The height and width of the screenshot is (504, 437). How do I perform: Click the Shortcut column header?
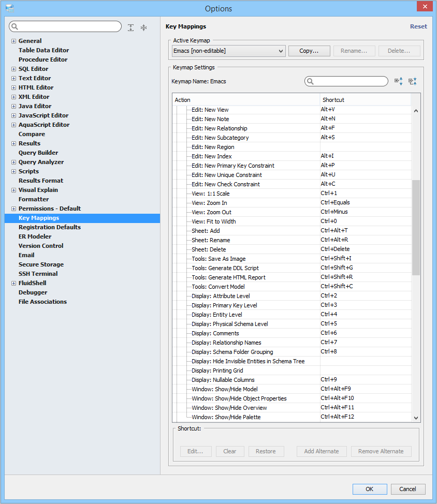366,100
